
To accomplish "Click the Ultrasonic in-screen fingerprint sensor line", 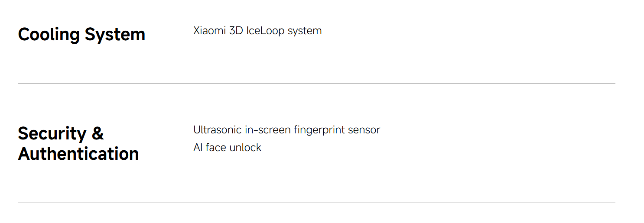I will click(x=286, y=129).
